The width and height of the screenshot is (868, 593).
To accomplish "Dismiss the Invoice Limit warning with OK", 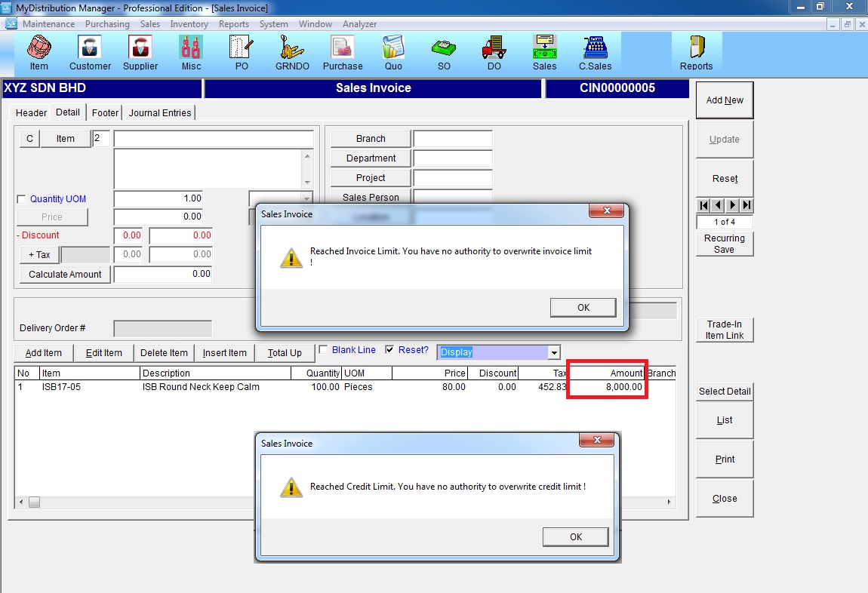I will tap(583, 307).
